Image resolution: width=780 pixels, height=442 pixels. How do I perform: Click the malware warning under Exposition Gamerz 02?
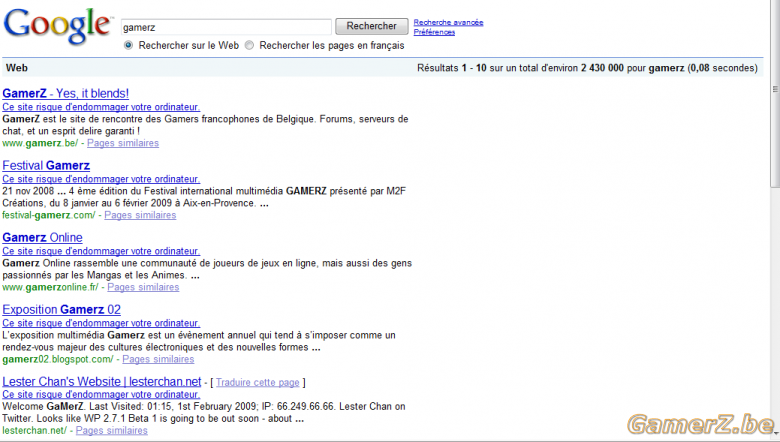pyautogui.click(x=101, y=323)
